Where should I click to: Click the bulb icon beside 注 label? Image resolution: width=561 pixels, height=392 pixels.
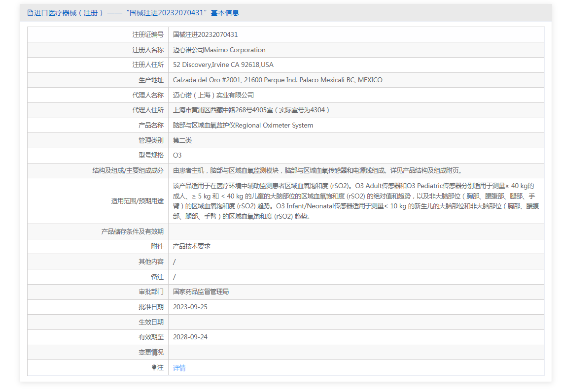(154, 367)
